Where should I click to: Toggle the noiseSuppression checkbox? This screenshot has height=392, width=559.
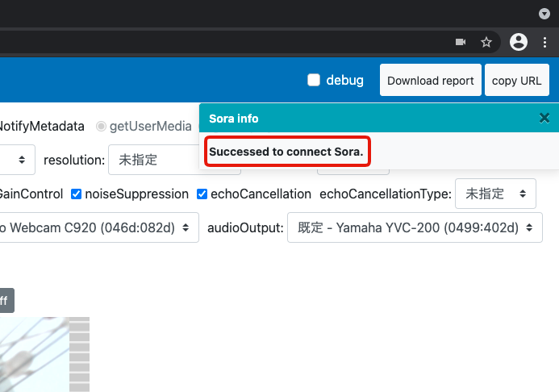tap(77, 194)
